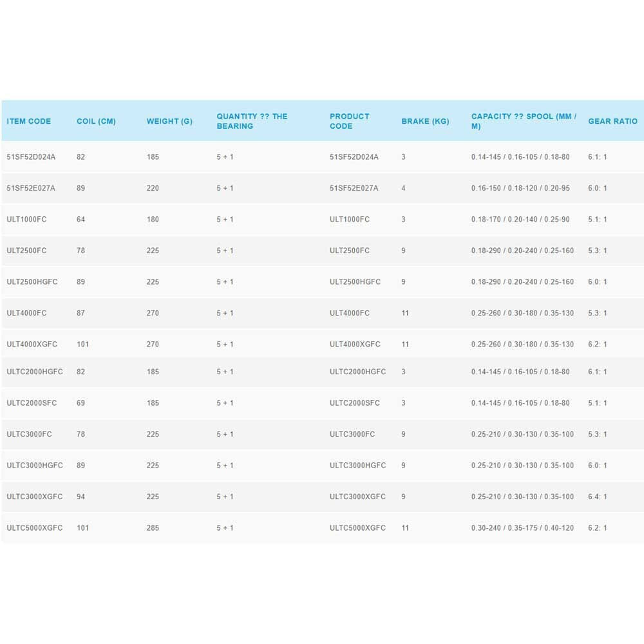Screen dimensions: 644x644
Task: Click ULT4000XGFC in the Product Code column
Action: coord(355,345)
